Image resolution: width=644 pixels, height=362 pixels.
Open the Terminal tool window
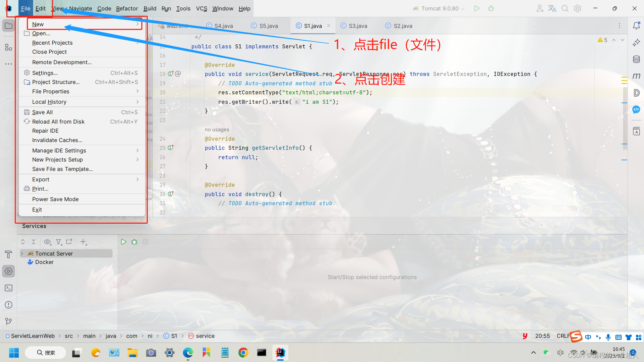pos(8,288)
